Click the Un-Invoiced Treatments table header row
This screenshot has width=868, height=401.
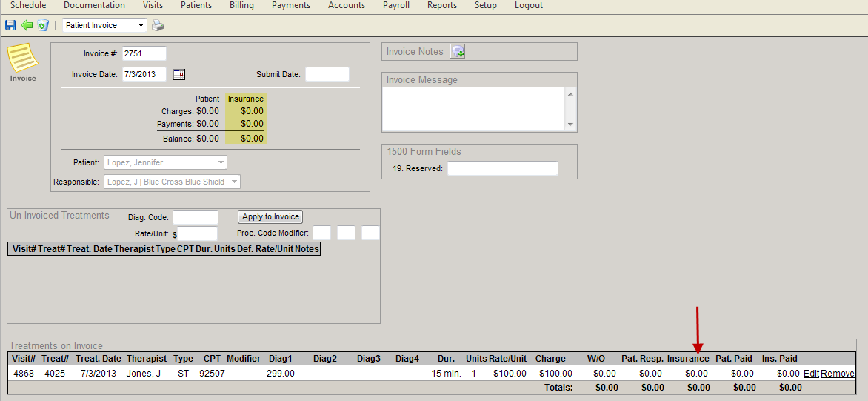[164, 249]
